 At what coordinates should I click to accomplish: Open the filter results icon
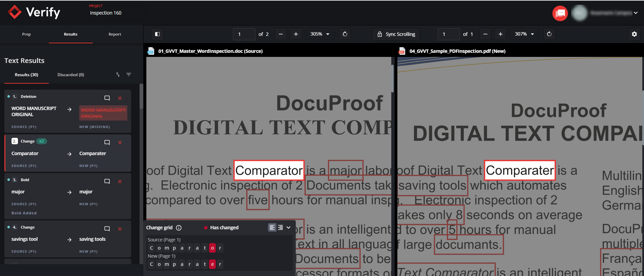pos(129,75)
